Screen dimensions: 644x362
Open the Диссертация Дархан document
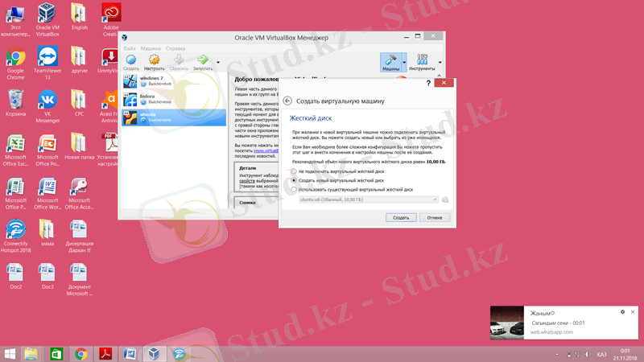coord(79,236)
